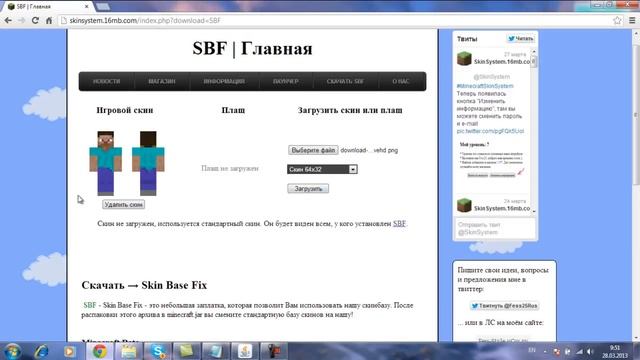The image size is (640, 360).
Task: Click the download-...vehd.png selected file name
Action: click(x=369, y=150)
